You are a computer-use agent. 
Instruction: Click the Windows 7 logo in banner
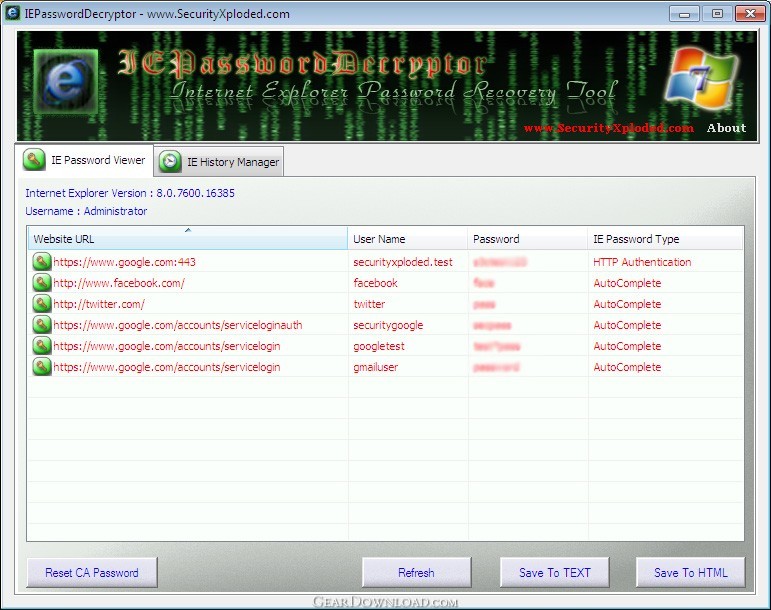(701, 79)
